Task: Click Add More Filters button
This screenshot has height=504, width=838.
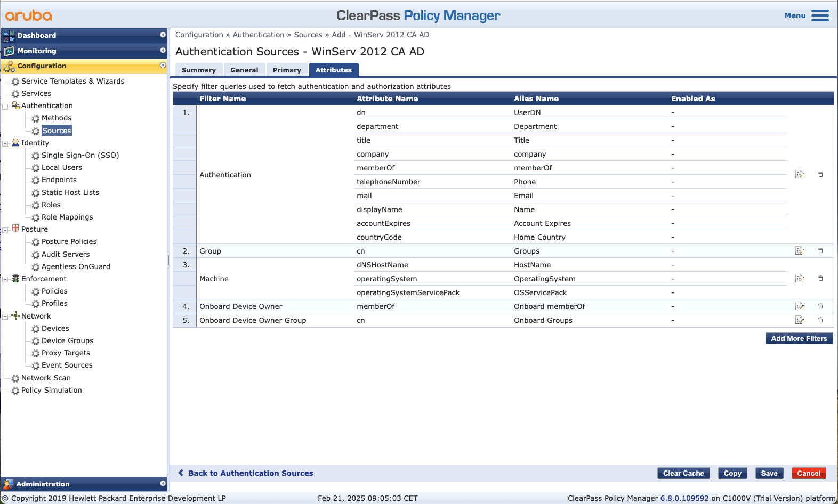Action: pyautogui.click(x=799, y=339)
